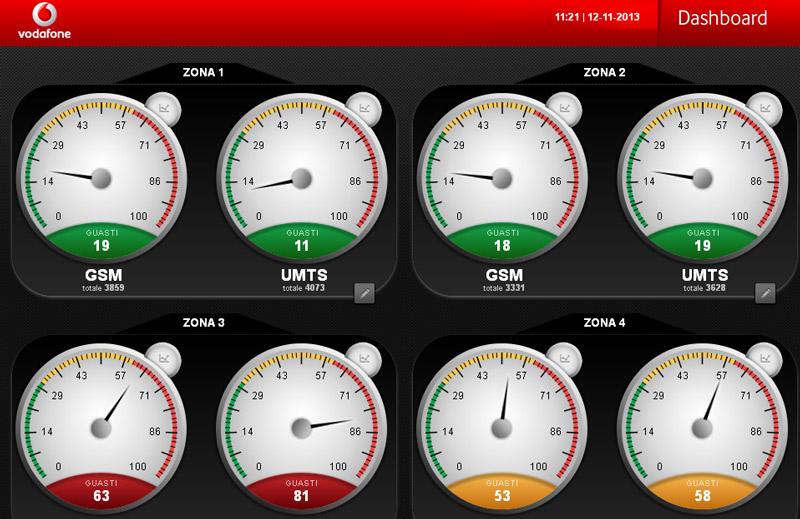The height and width of the screenshot is (519, 800).
Task: Click the Zona 2 GSM label
Action: tap(504, 275)
